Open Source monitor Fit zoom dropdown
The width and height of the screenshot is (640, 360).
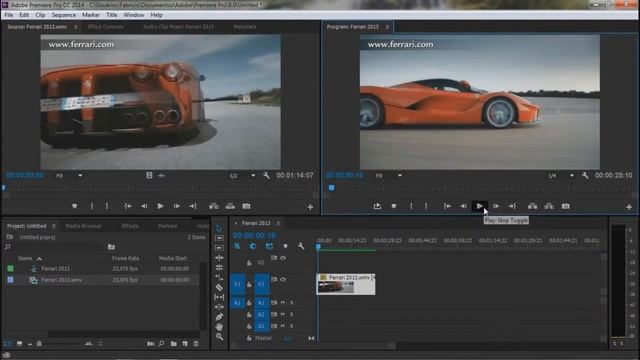pos(69,176)
